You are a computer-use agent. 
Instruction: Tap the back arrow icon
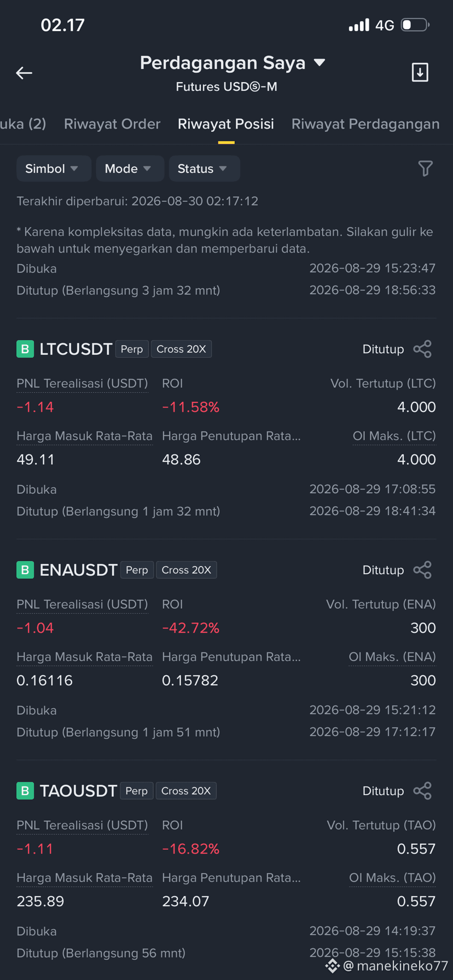click(24, 73)
